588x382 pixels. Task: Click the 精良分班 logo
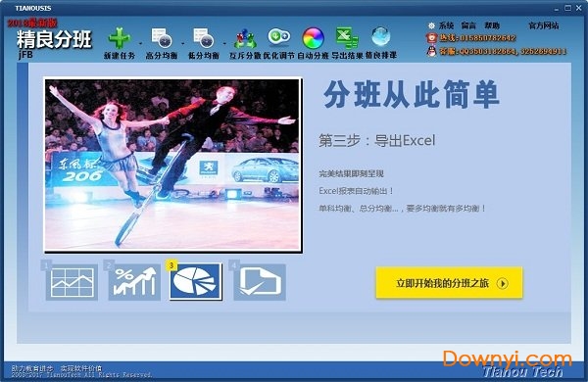click(x=54, y=39)
